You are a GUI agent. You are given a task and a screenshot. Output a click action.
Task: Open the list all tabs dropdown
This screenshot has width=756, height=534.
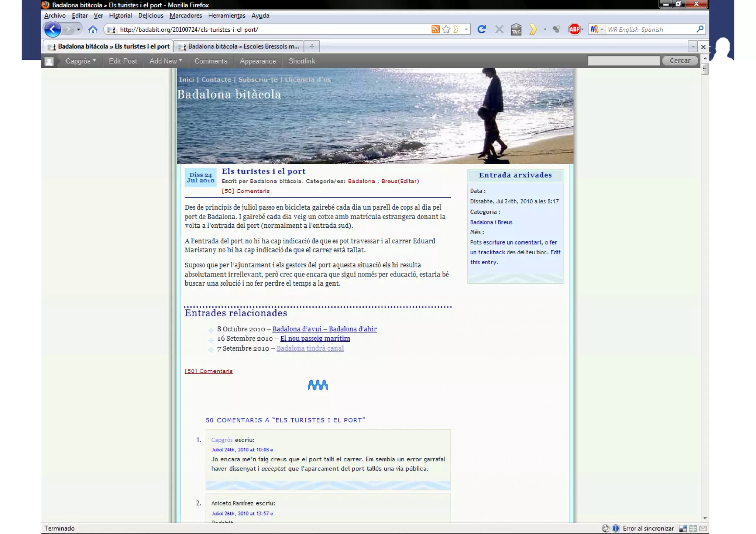(693, 46)
